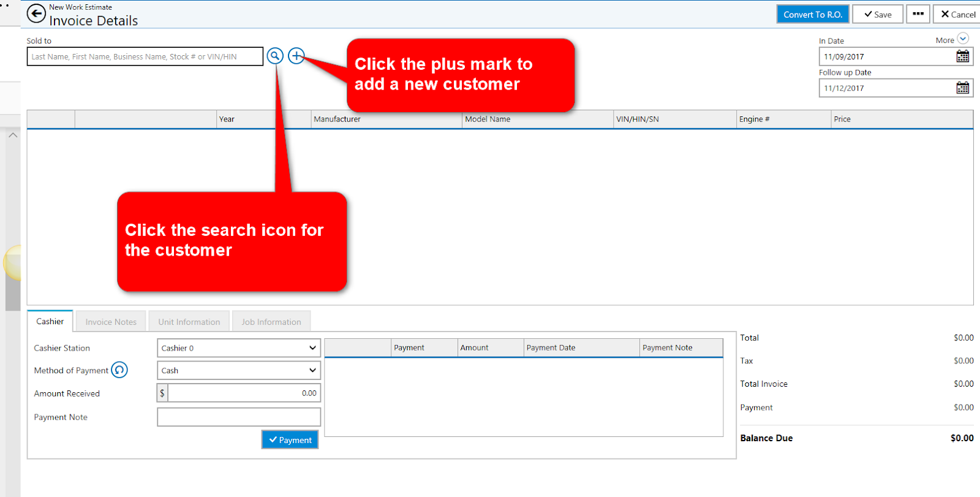
Task: Click the Cancel button
Action: (957, 14)
